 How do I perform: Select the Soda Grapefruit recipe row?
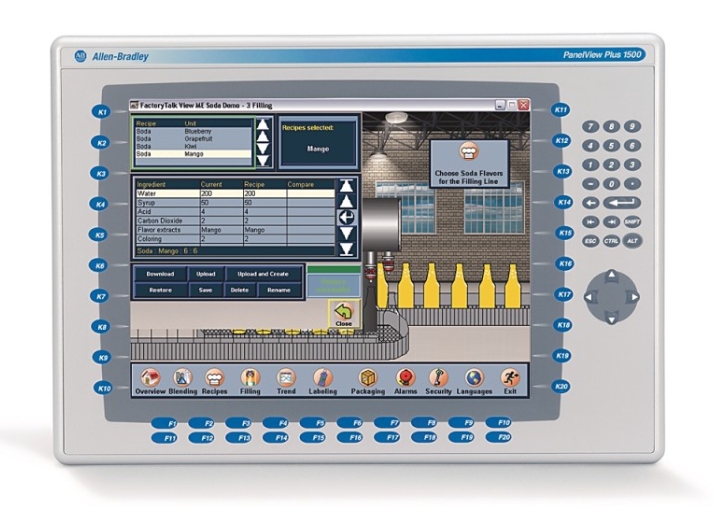pyautogui.click(x=194, y=138)
